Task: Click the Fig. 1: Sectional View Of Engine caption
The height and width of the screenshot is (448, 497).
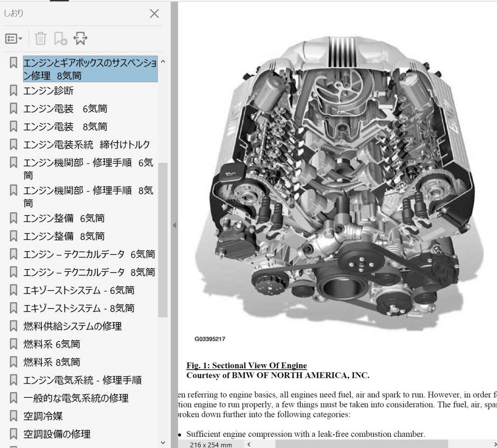Action: [x=246, y=366]
